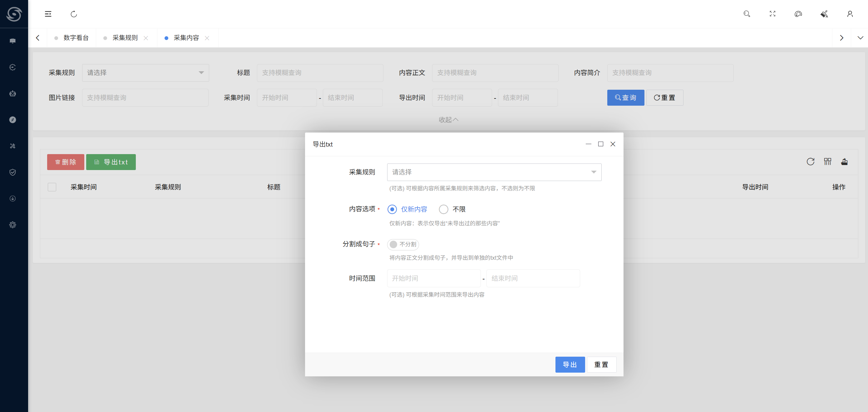
Task: Click 重置 button in export dialog
Action: (601, 364)
